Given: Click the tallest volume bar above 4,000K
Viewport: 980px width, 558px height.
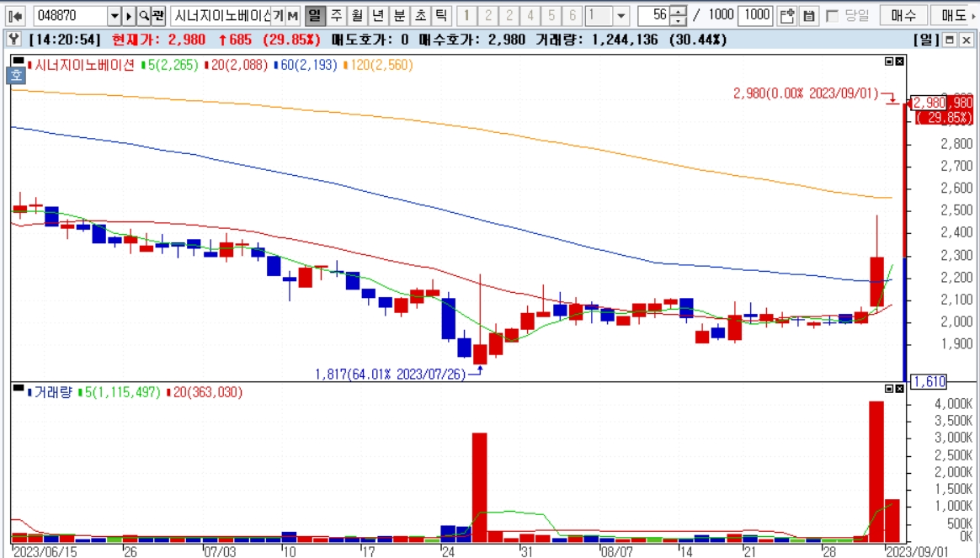Looking at the screenshot, I should point(876,472).
